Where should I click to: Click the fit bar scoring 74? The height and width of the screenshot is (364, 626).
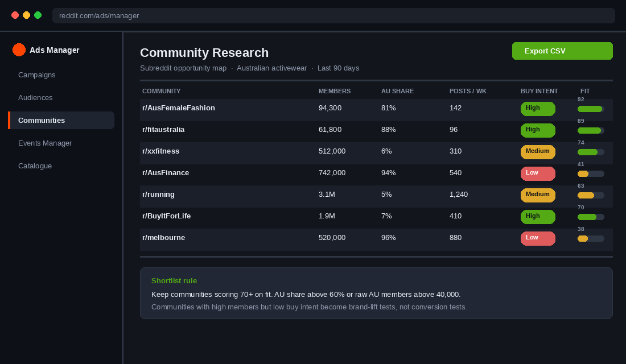(x=591, y=152)
